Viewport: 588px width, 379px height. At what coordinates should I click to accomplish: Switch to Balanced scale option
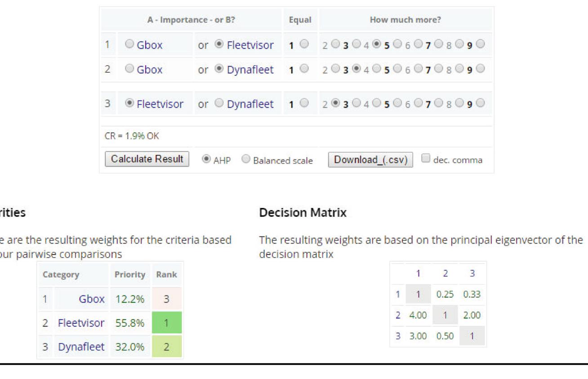click(x=246, y=159)
